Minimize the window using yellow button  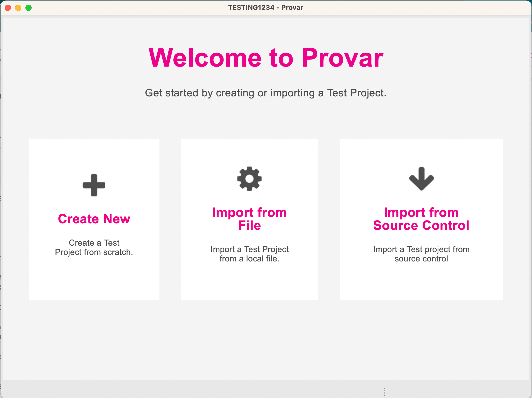point(18,8)
